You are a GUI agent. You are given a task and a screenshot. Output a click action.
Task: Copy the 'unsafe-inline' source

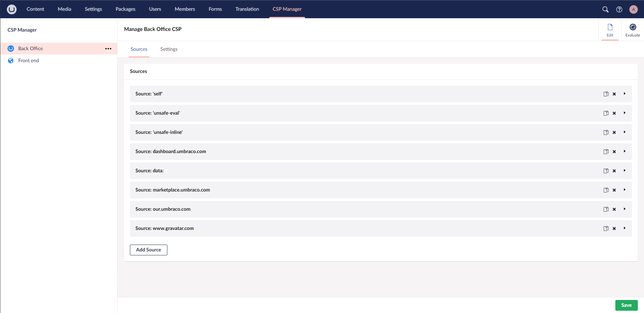click(x=606, y=133)
